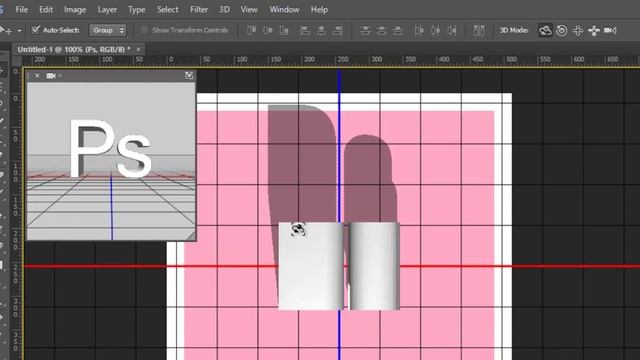Image resolution: width=640 pixels, height=360 pixels.
Task: Close the Untitled-1 document tab
Action: click(138, 49)
